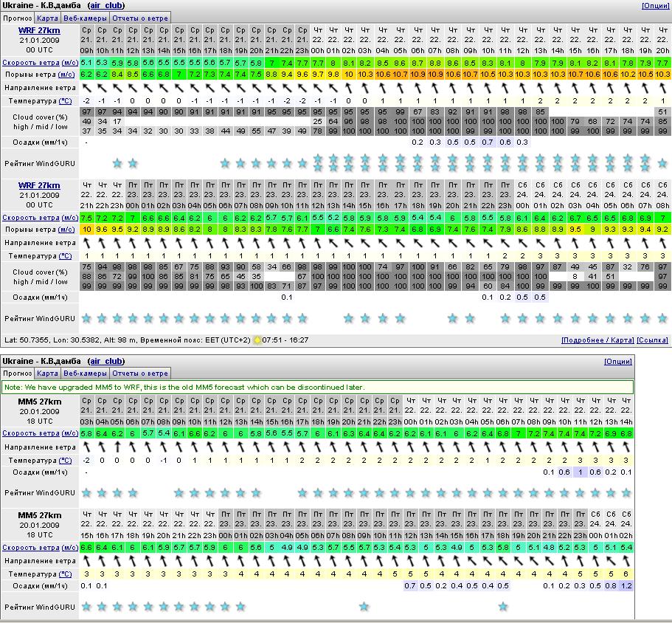Open the Карта tab in top widget
The height and width of the screenshot is (623, 672).
[47, 17]
